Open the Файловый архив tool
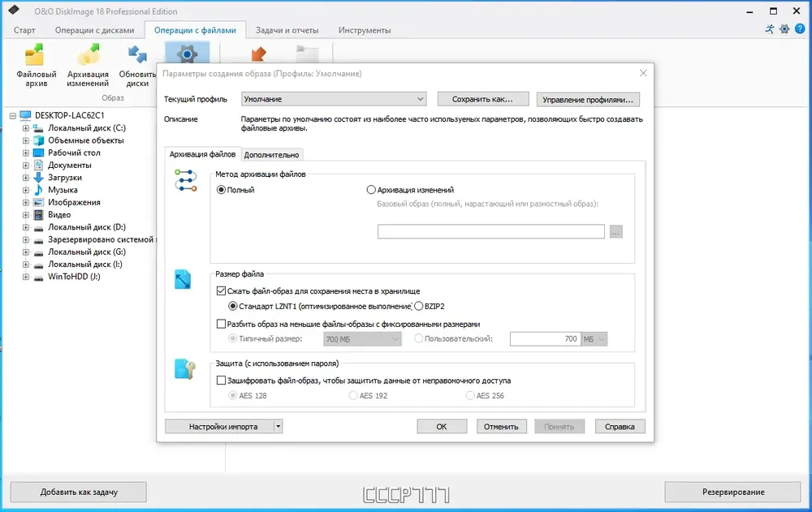The height and width of the screenshot is (512, 812). (x=36, y=67)
